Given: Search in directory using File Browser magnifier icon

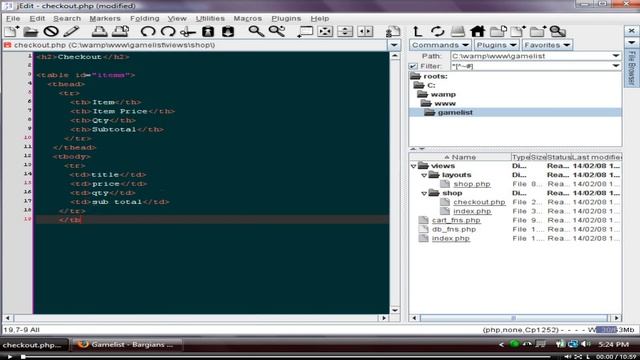Looking at the screenshot, I should click(558, 31).
